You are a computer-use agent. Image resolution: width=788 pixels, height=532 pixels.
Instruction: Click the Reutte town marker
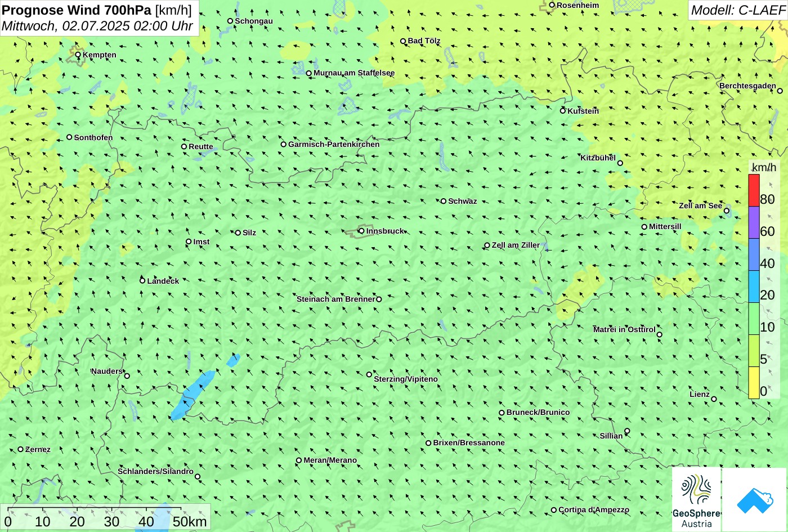[x=184, y=146]
